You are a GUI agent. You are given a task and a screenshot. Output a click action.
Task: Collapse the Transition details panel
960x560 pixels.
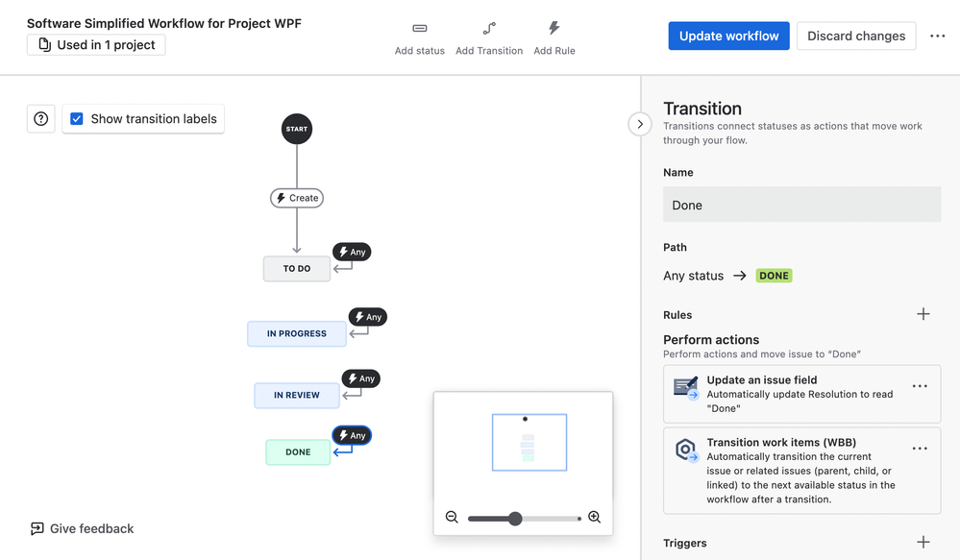pyautogui.click(x=640, y=124)
